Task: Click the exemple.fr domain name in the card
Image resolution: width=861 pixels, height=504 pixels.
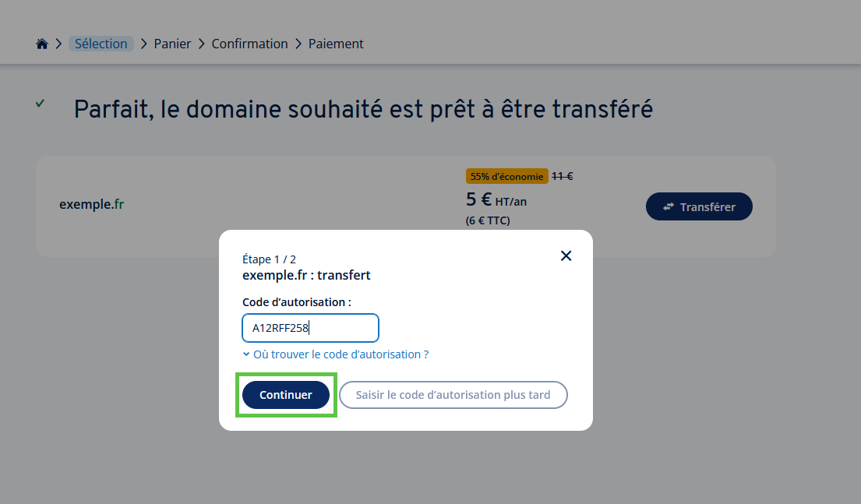Action: click(92, 205)
